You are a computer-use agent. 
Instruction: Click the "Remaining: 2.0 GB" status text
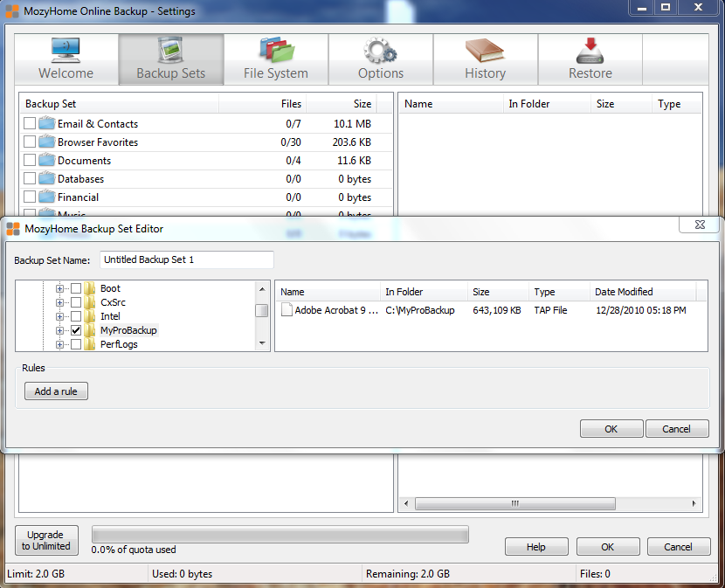coord(407,574)
